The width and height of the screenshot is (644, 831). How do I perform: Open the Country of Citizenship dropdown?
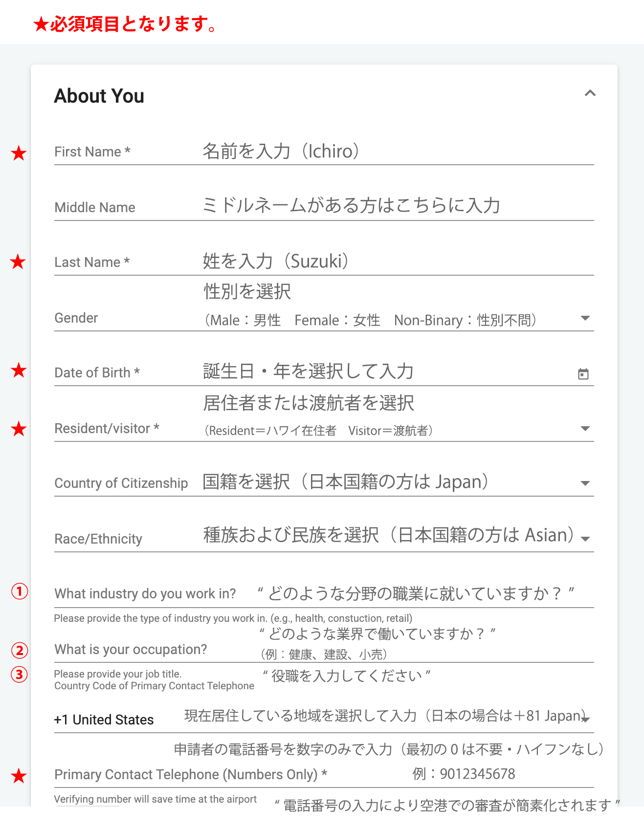pos(584,483)
